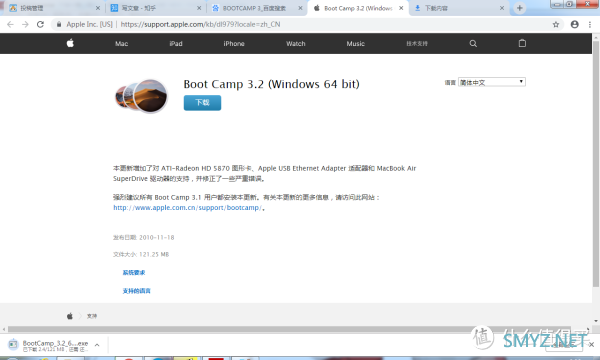The height and width of the screenshot is (360, 600).
Task: Click the Apple icon in footer breadcrumb
Action: pos(70,316)
